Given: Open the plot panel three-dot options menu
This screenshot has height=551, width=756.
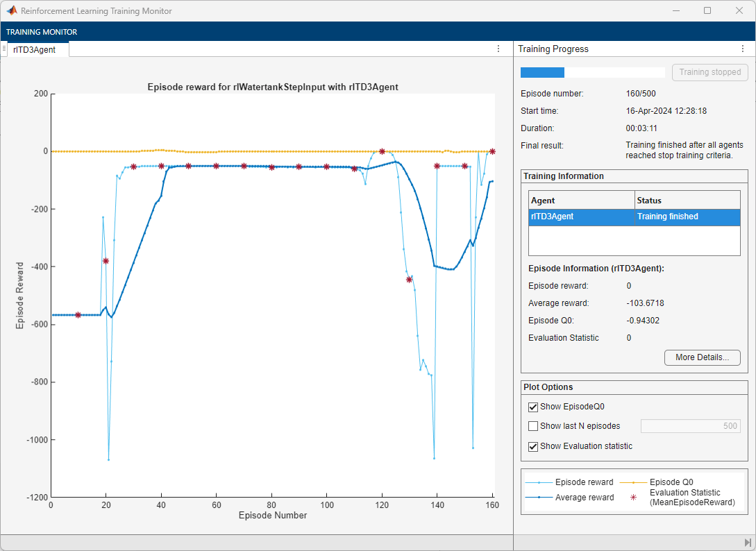Looking at the screenshot, I should tap(498, 49).
